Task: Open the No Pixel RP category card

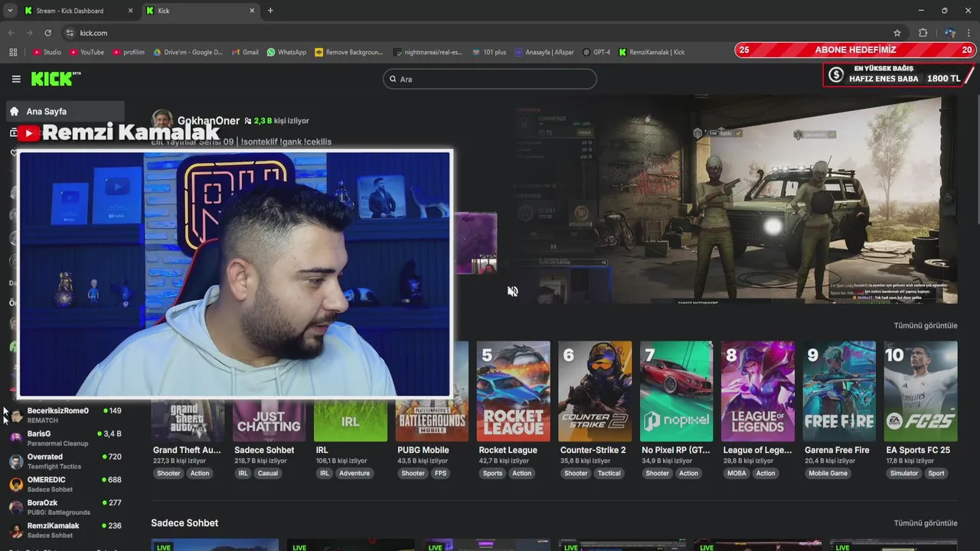Action: [676, 391]
